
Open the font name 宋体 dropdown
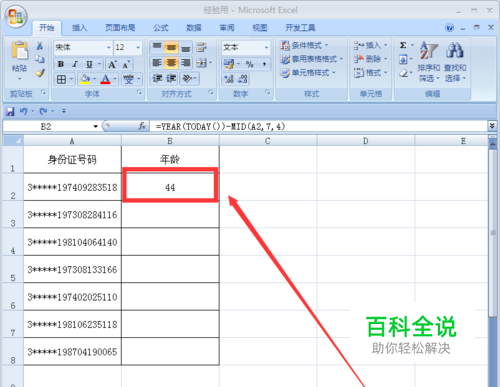[x=108, y=48]
